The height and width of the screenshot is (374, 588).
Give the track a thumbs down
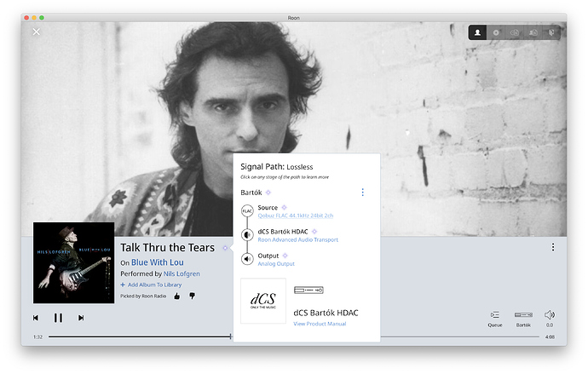coord(192,296)
